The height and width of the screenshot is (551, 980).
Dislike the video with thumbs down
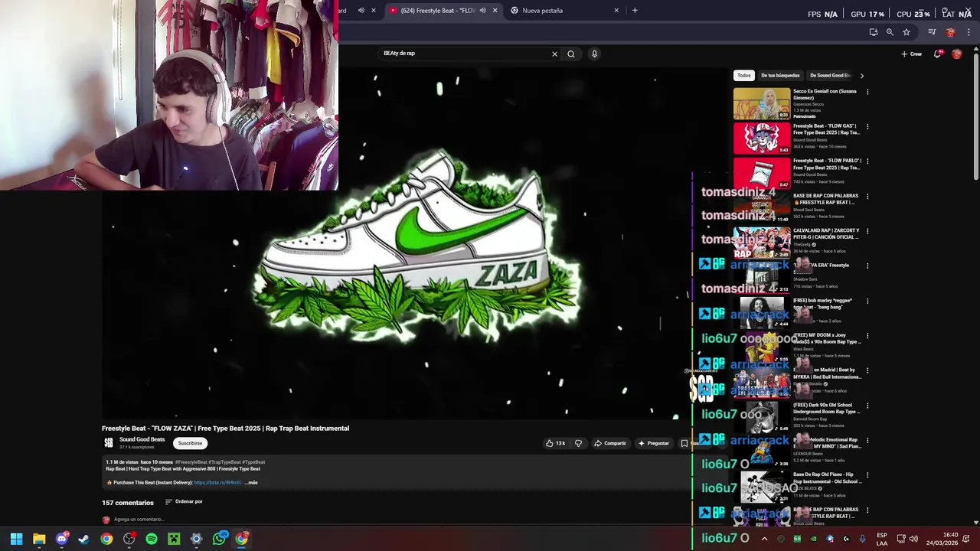point(578,443)
